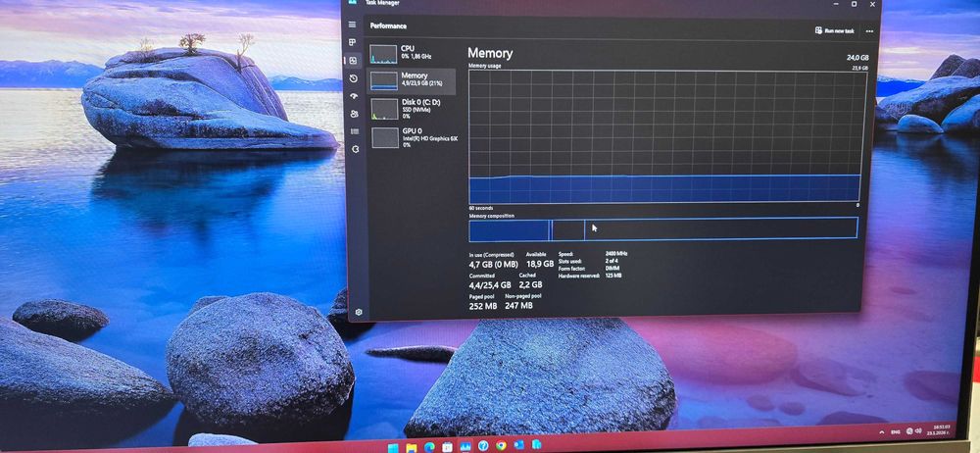Launch Microsoft Edge from the taskbar
The image size is (980, 453).
[429, 447]
